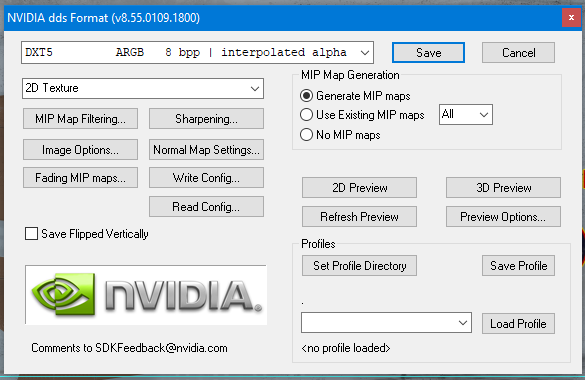Open MIP Map Filtering settings
The width and height of the screenshot is (585, 380).
(x=80, y=119)
